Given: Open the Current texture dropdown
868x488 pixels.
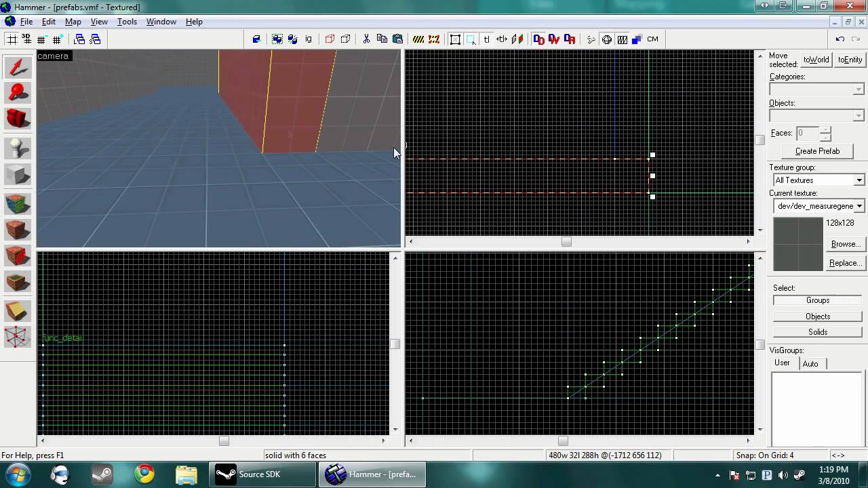Looking at the screenshot, I should point(819,206).
